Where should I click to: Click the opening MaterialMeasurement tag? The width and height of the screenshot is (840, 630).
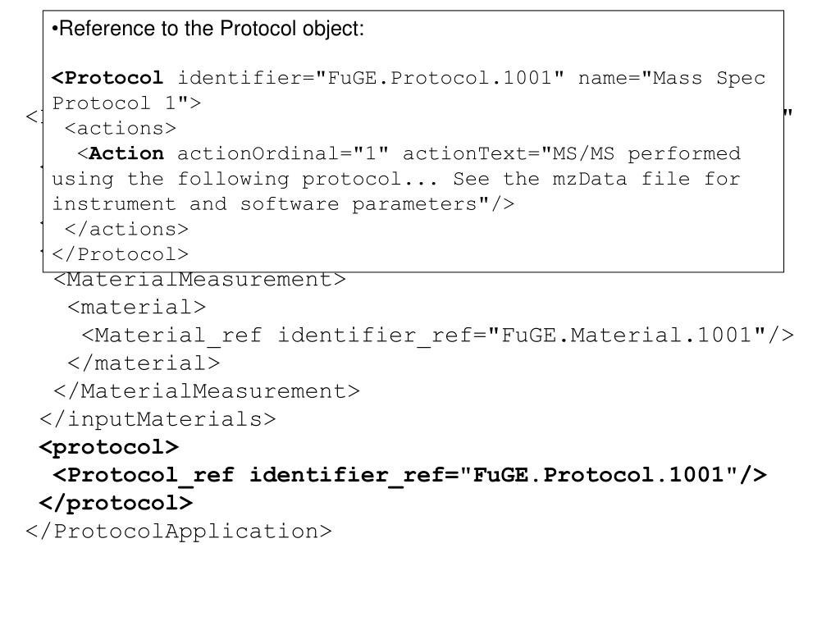click(199, 280)
